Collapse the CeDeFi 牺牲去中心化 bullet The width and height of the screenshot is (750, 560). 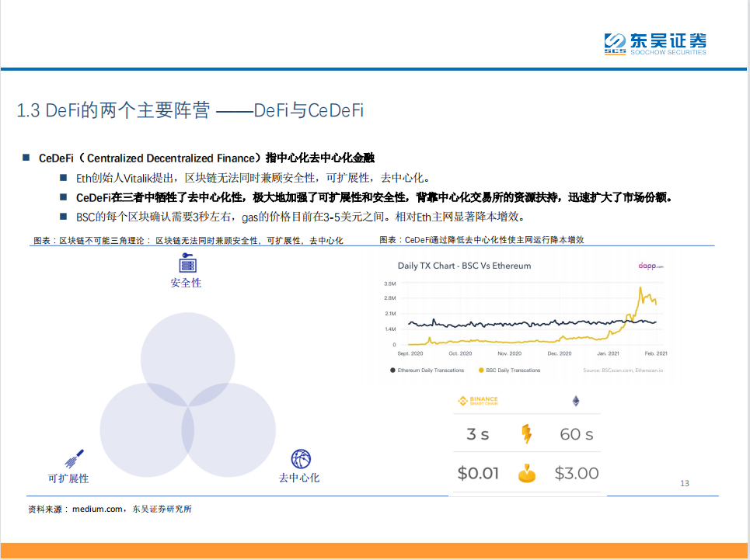point(65,198)
